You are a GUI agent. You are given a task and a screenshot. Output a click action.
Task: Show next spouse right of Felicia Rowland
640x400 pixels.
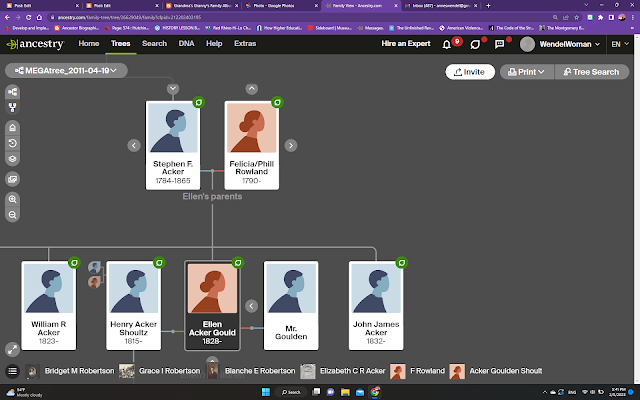click(291, 145)
